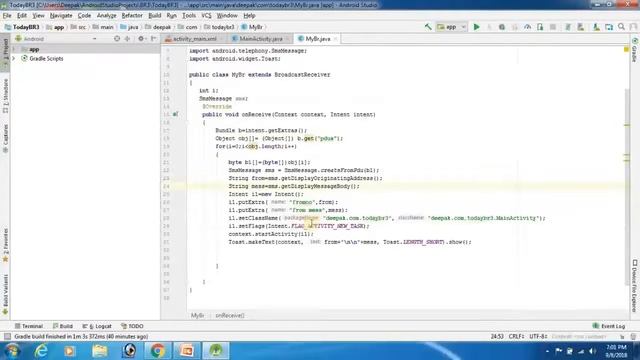The image size is (640, 360).
Task: Open the TODO tool window button
Action: [x=132, y=326]
